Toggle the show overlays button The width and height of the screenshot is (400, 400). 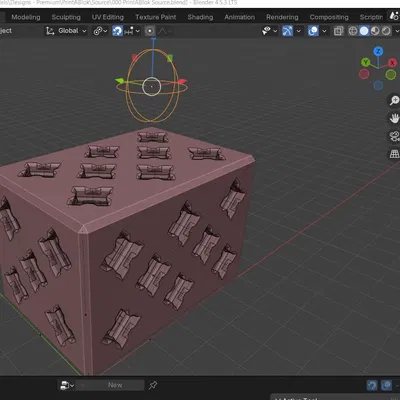click(313, 31)
